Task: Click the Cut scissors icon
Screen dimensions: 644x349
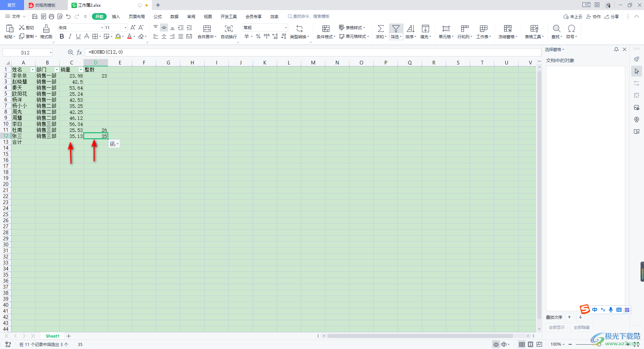Action: click(22, 28)
